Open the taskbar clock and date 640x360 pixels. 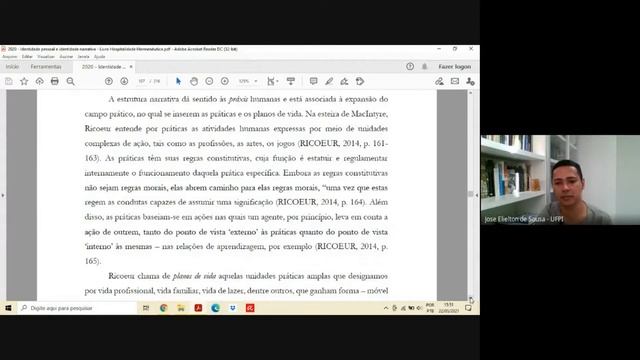449,308
